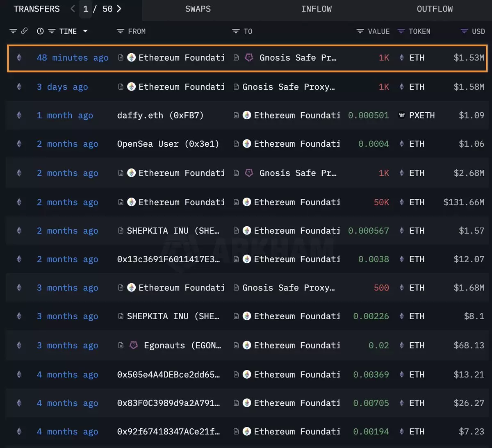Open the FROM column filter
This screenshot has width=492, height=448.
pyautogui.click(x=120, y=31)
